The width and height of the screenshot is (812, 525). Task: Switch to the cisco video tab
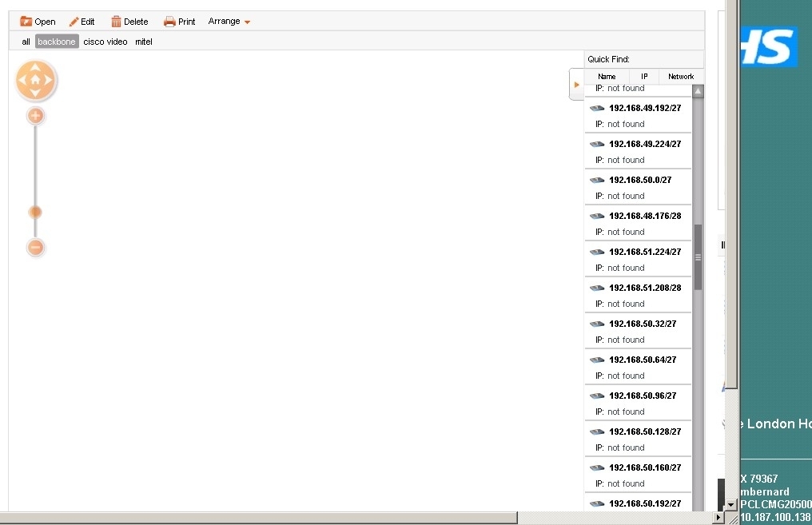[x=105, y=42]
